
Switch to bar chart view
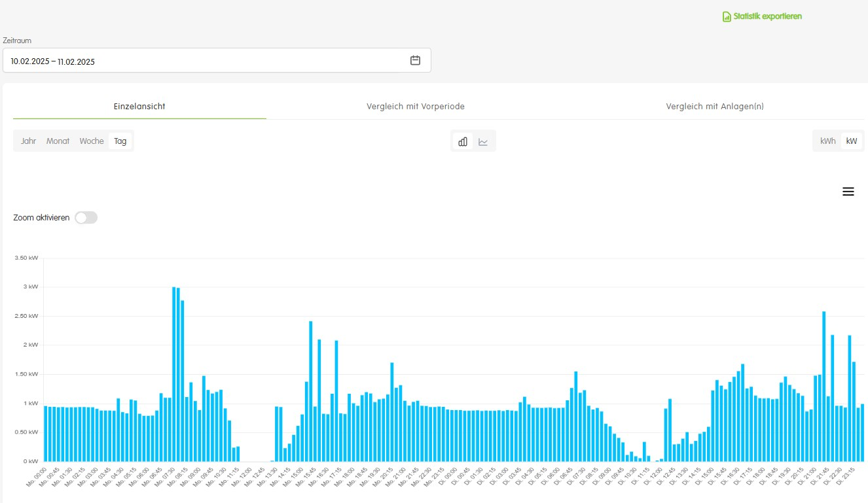pos(463,141)
